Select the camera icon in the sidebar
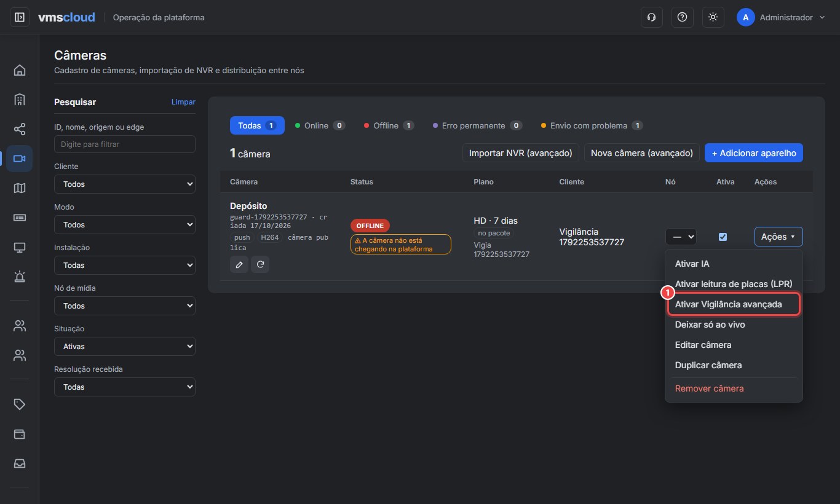 point(20,159)
